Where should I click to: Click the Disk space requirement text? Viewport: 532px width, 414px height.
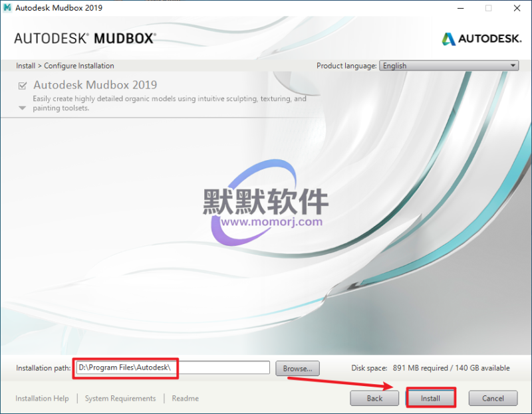tap(430, 367)
